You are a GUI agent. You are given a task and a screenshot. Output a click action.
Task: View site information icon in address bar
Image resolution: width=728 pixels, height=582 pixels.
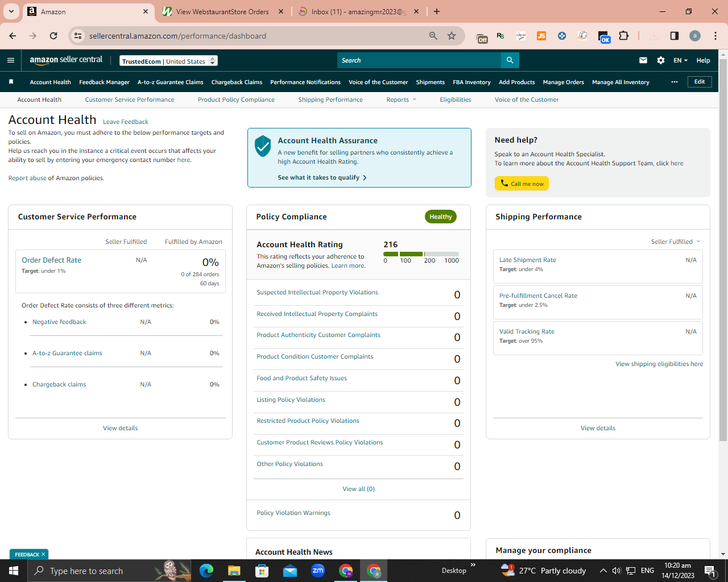pos(78,36)
